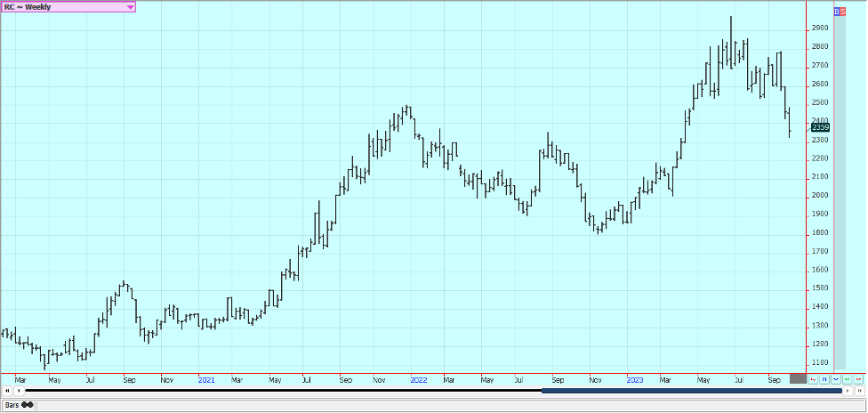
Task: Click the blue arch-shaped chart icon
Action: pos(824,379)
